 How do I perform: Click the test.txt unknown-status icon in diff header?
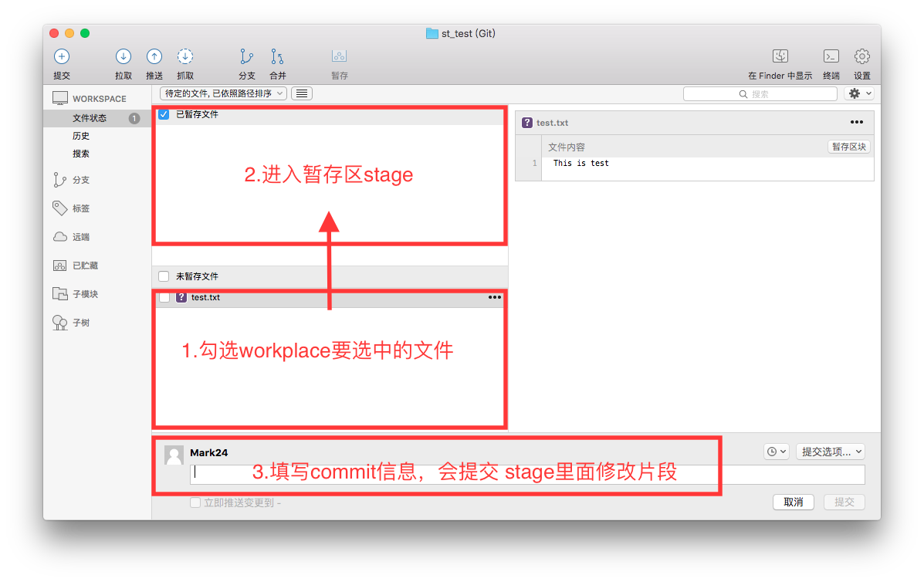pyautogui.click(x=526, y=123)
